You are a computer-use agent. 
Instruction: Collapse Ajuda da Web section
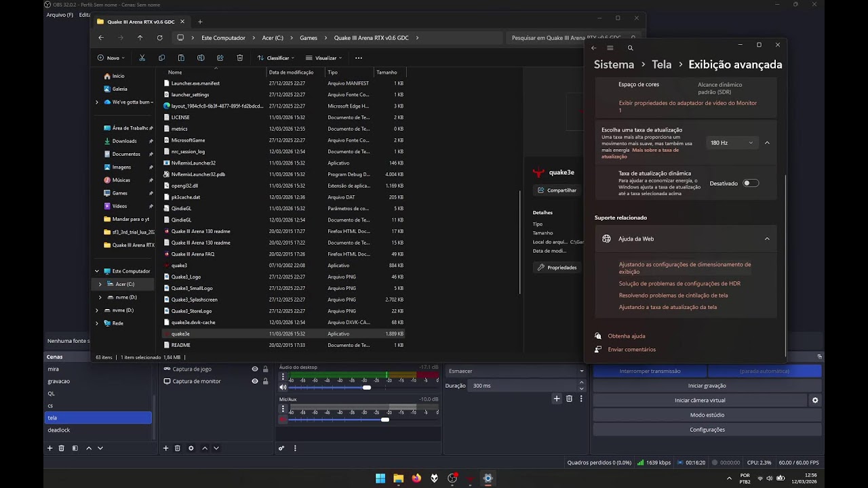[767, 239]
